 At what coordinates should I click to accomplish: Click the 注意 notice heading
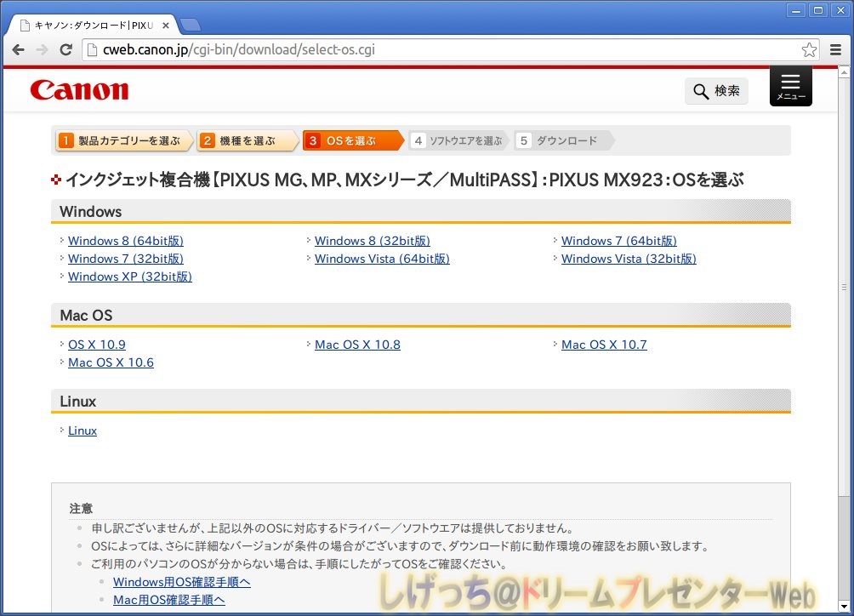[x=81, y=509]
